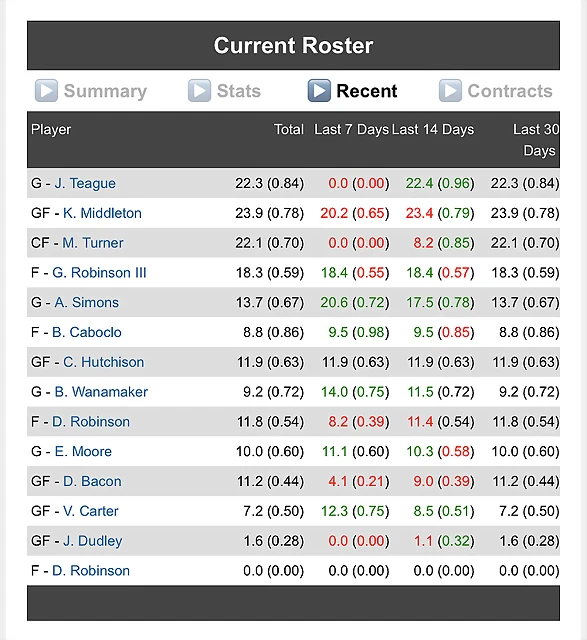The width and height of the screenshot is (587, 640).
Task: Open J. Teague player link
Action: pos(85,183)
